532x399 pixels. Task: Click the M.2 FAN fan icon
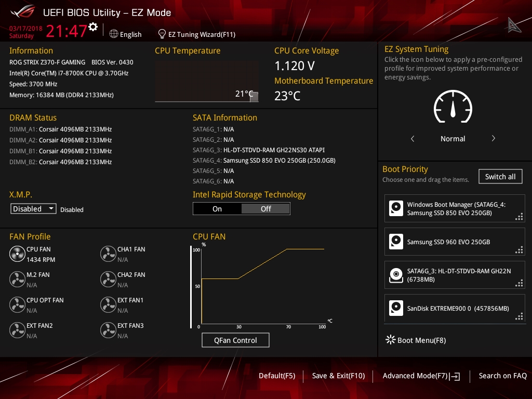(x=17, y=279)
